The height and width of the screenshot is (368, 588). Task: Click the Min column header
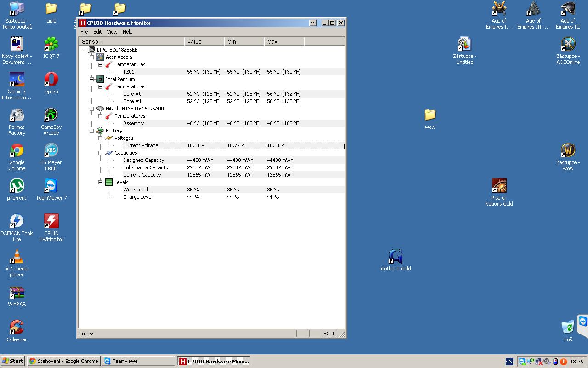[x=244, y=41]
